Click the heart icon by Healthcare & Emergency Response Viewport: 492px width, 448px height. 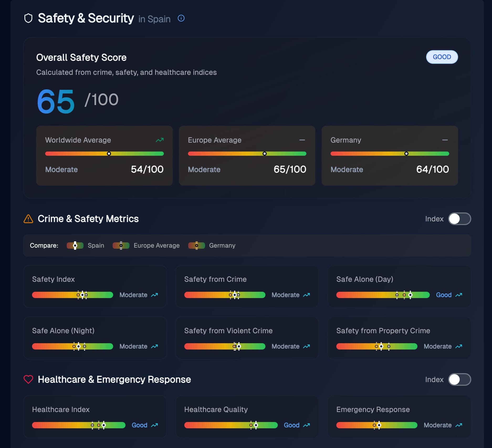[28, 379]
